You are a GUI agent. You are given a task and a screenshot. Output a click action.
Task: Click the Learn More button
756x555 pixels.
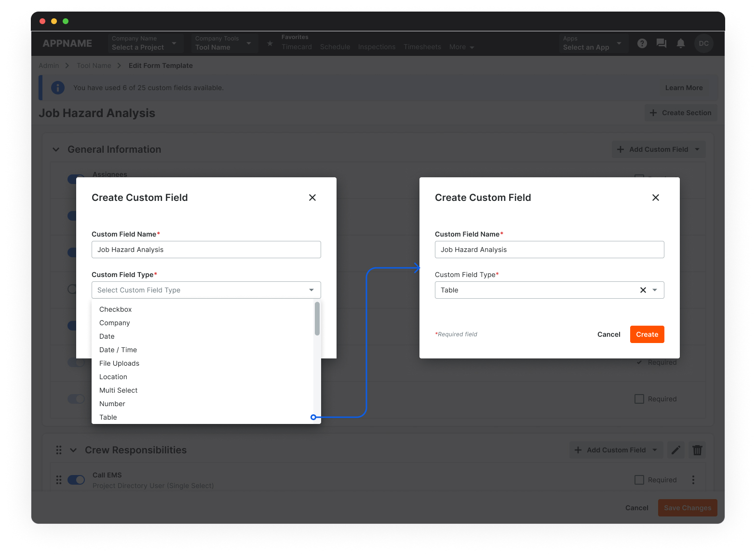(x=683, y=88)
